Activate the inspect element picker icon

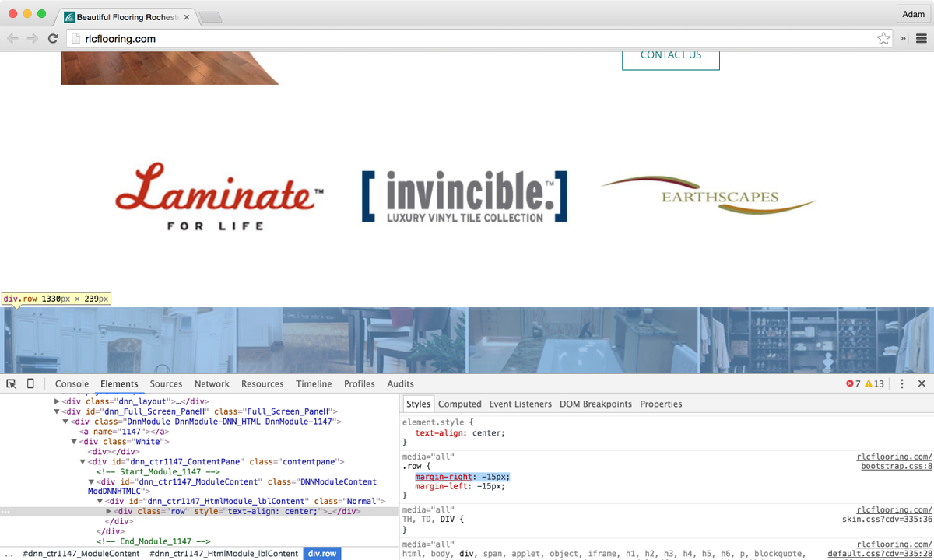tap(12, 383)
